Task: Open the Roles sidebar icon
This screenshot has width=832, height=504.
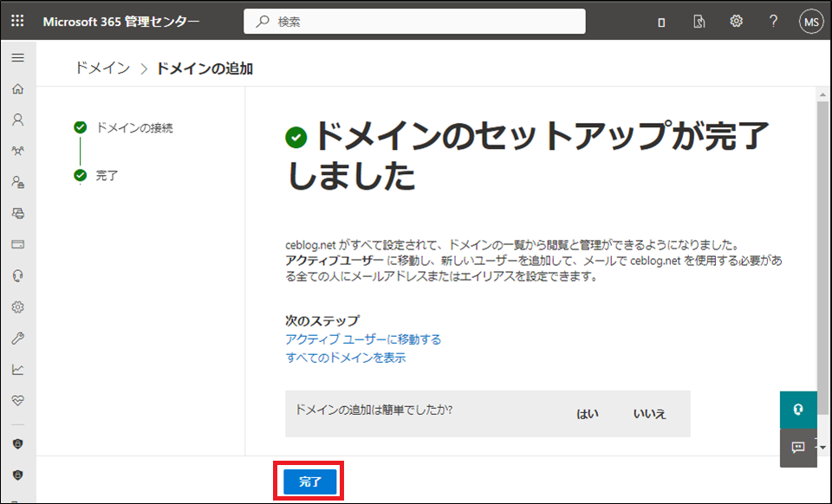Action: pos(17,183)
